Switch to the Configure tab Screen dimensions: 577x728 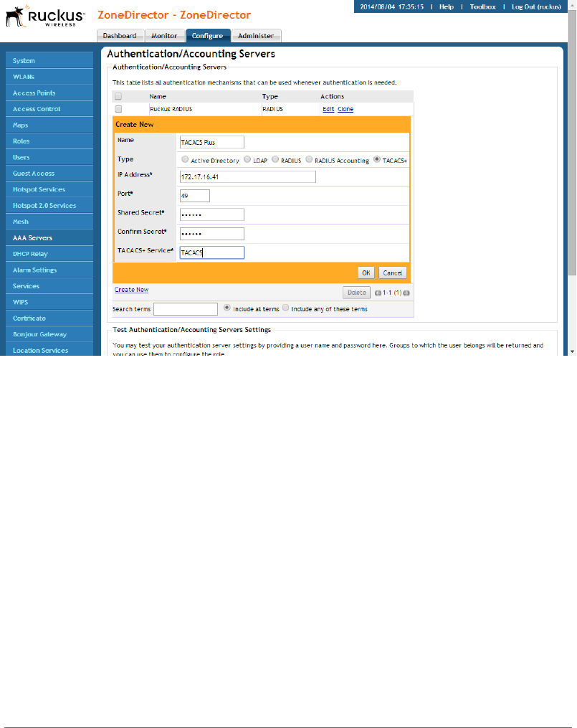point(208,36)
